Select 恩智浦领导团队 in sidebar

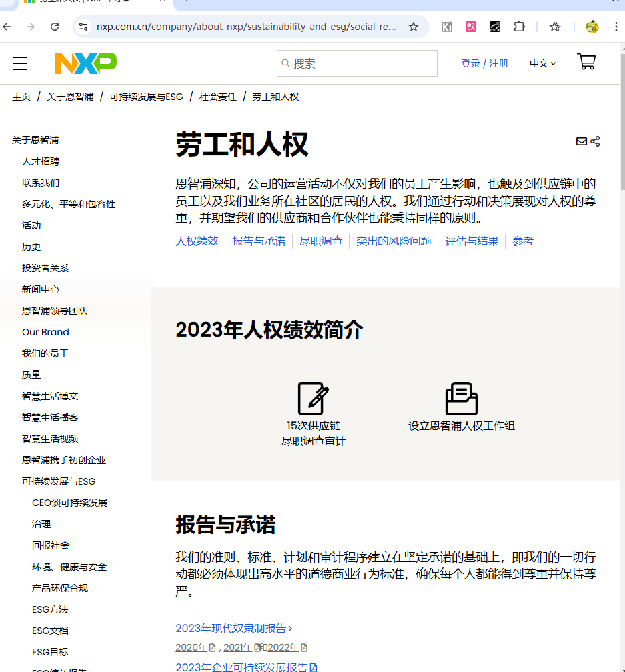[55, 311]
